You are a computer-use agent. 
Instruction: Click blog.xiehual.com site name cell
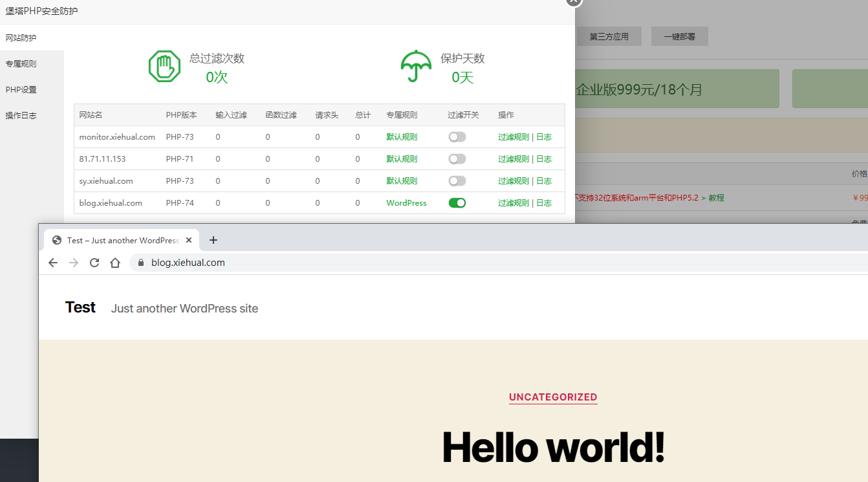[111, 203]
